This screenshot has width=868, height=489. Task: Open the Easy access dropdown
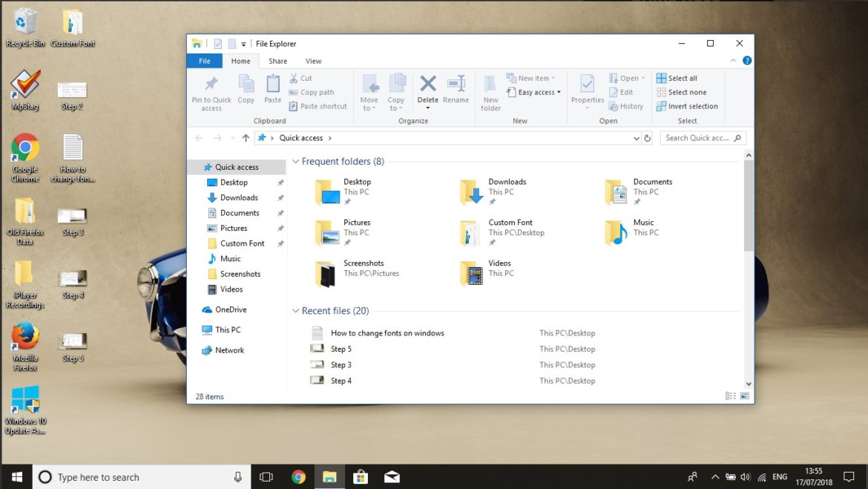pos(533,91)
